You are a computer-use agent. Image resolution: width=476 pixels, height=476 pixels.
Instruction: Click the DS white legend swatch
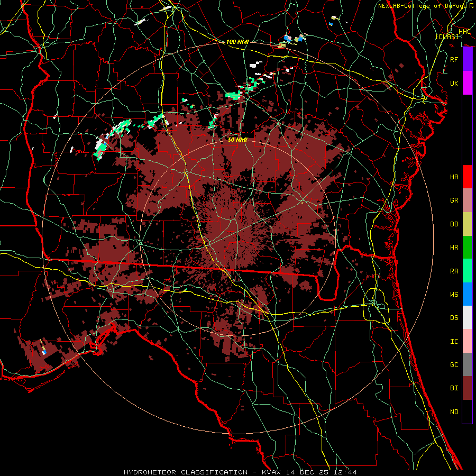click(467, 317)
